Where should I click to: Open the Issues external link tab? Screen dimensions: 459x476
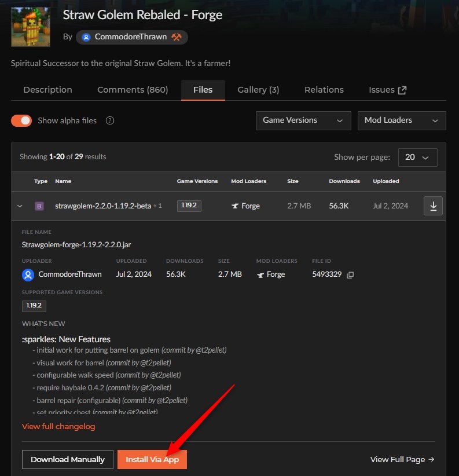387,90
